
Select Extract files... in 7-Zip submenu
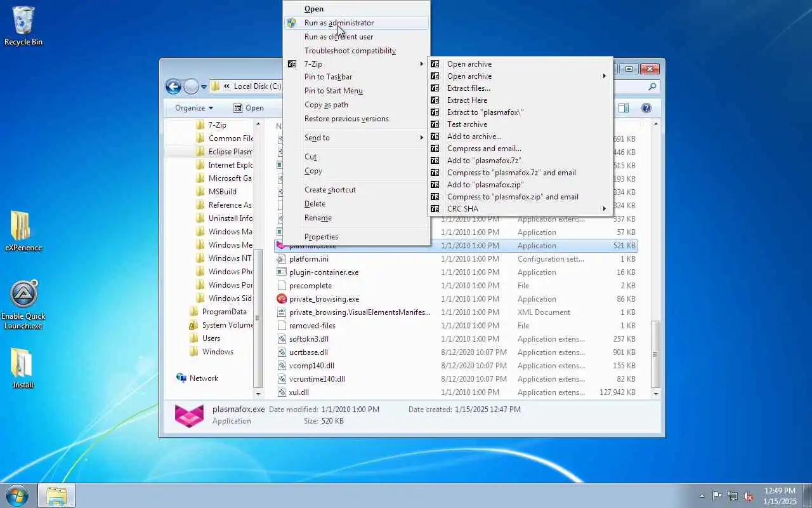coord(520,88)
